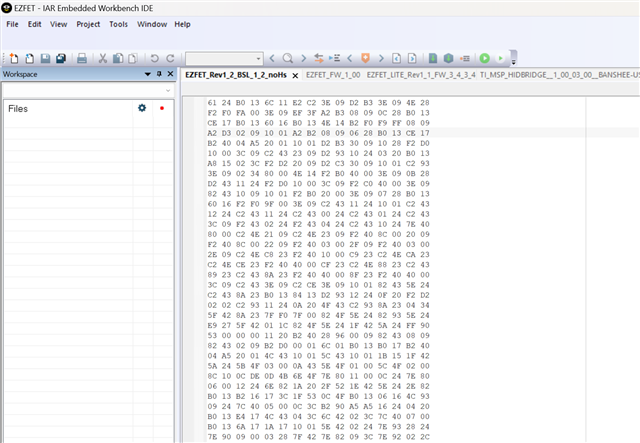Image resolution: width=640 pixels, height=443 pixels.
Task: Click hex line starting with 8C 10 0C DE
Action: click(x=318, y=376)
